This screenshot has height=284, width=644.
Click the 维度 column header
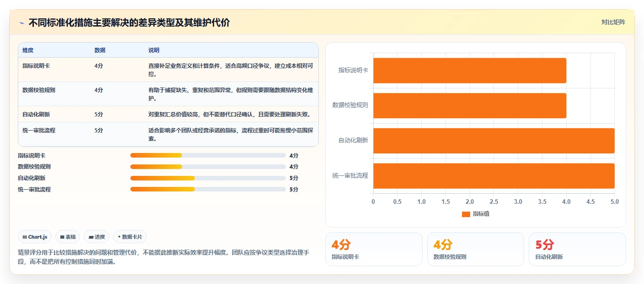click(x=28, y=50)
